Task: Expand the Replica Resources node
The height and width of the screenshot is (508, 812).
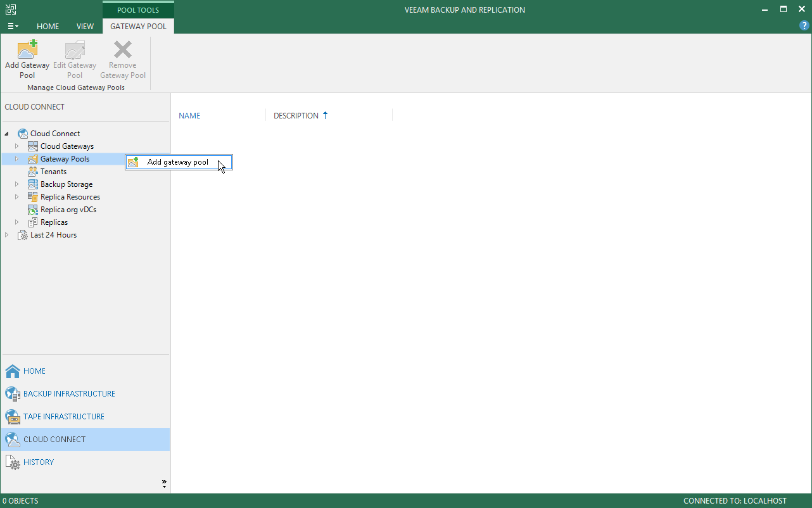Action: click(x=17, y=197)
